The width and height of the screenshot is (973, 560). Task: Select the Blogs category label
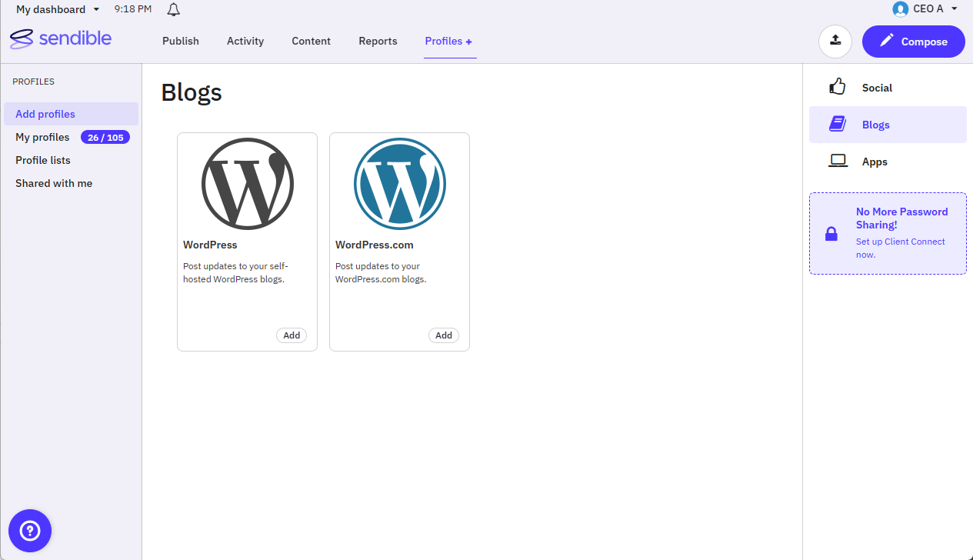[x=876, y=125]
